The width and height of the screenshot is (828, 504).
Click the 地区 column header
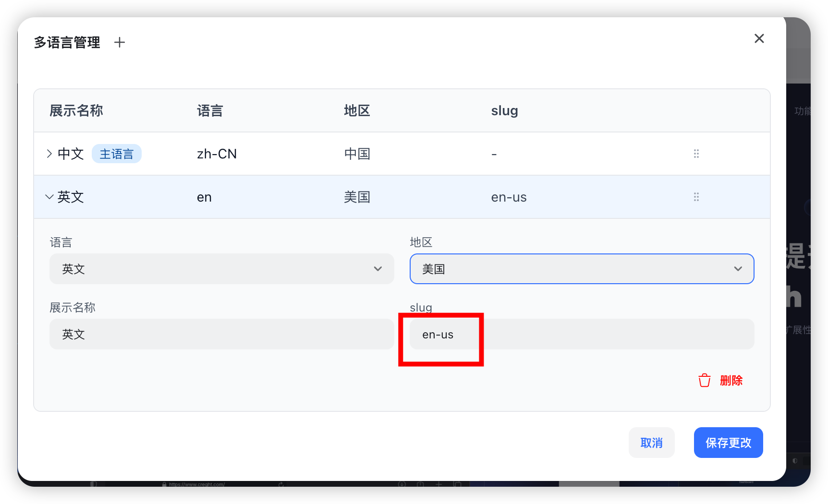(x=357, y=111)
